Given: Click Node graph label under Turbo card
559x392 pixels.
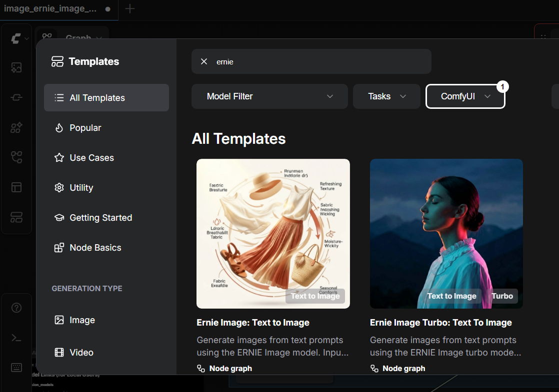Looking at the screenshot, I should point(403,368).
